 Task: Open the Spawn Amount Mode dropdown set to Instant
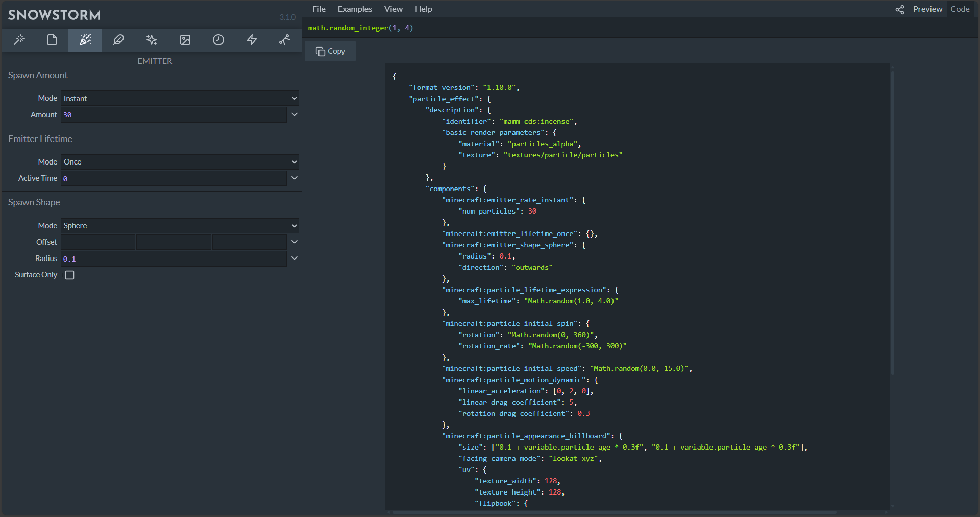180,98
